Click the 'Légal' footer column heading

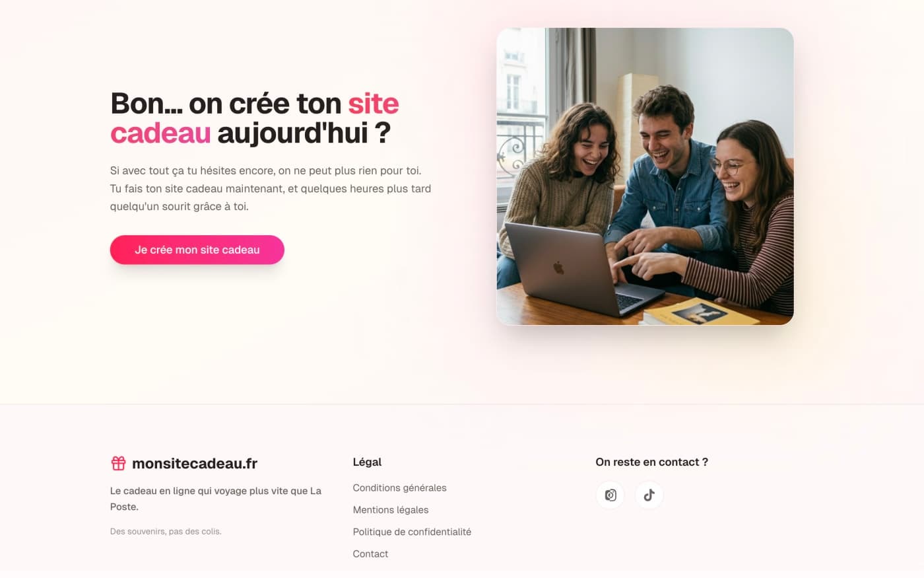(367, 462)
